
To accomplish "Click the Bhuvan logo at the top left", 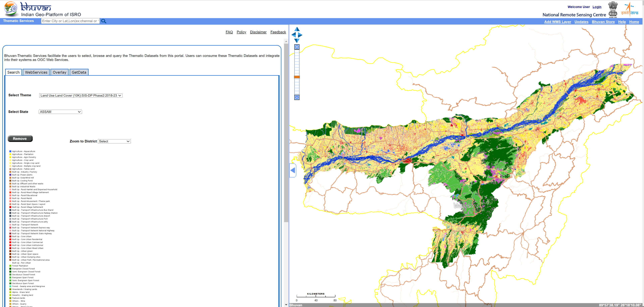I will pyautogui.click(x=11, y=9).
